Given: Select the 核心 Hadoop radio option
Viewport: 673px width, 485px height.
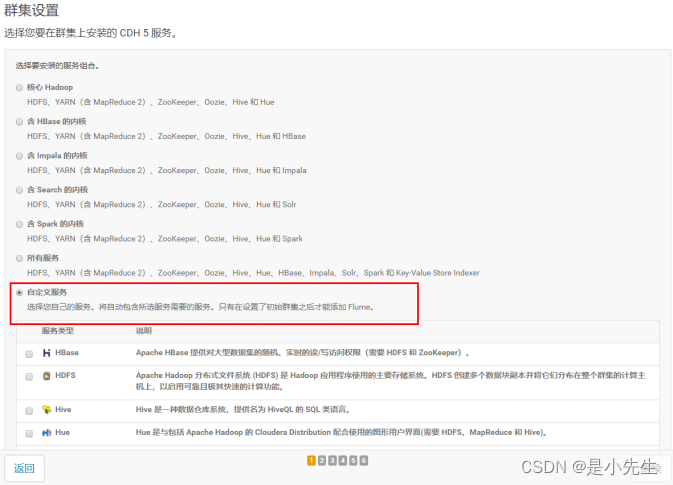Looking at the screenshot, I should click(19, 88).
